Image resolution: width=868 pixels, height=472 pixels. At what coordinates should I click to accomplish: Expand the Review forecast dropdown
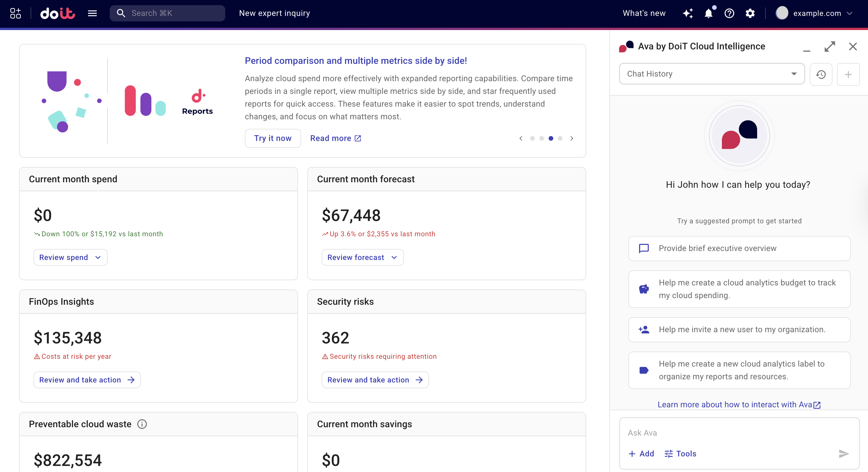[x=363, y=257]
